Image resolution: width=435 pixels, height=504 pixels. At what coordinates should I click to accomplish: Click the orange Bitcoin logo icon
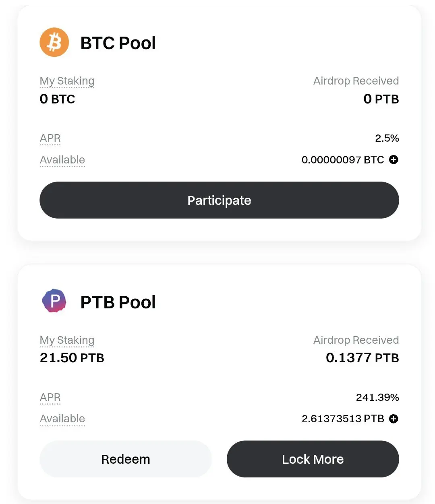54,42
